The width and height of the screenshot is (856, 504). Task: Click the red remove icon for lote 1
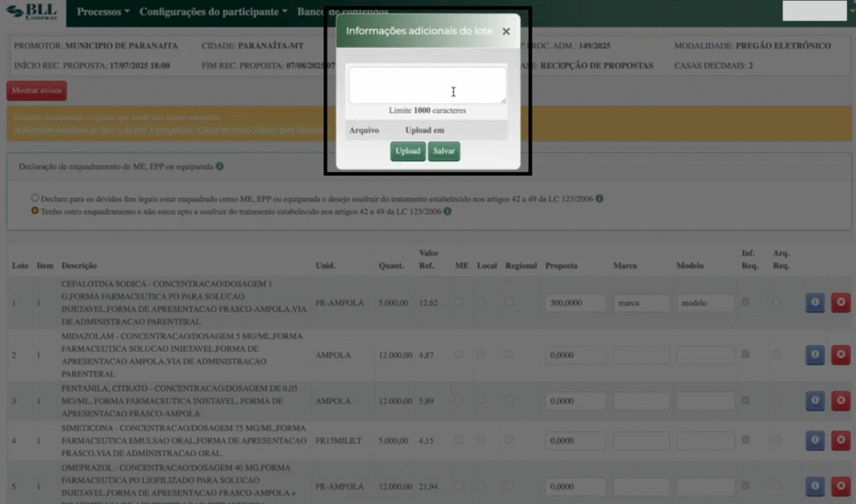point(840,303)
